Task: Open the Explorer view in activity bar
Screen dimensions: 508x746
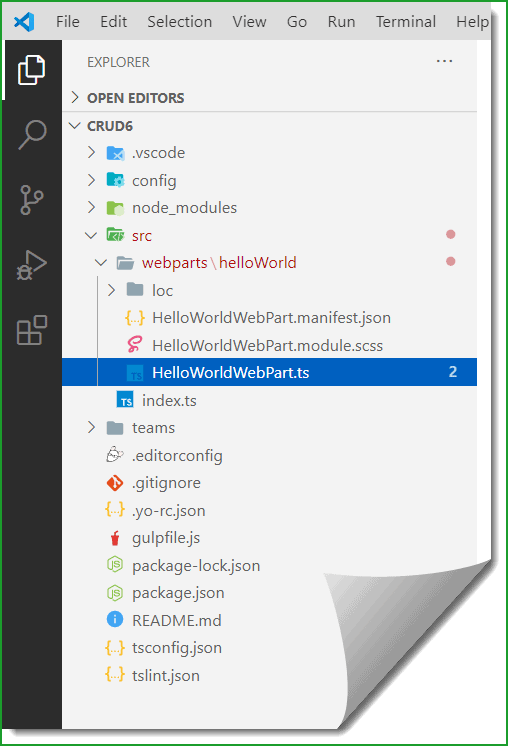Action: 31,70
